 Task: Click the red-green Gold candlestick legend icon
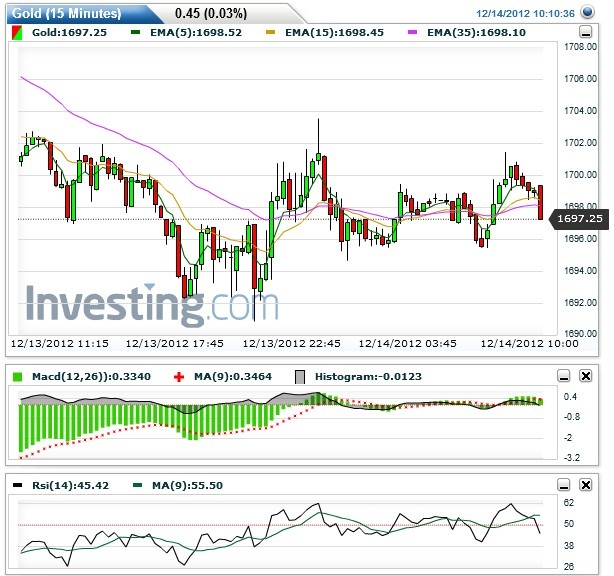click(17, 33)
